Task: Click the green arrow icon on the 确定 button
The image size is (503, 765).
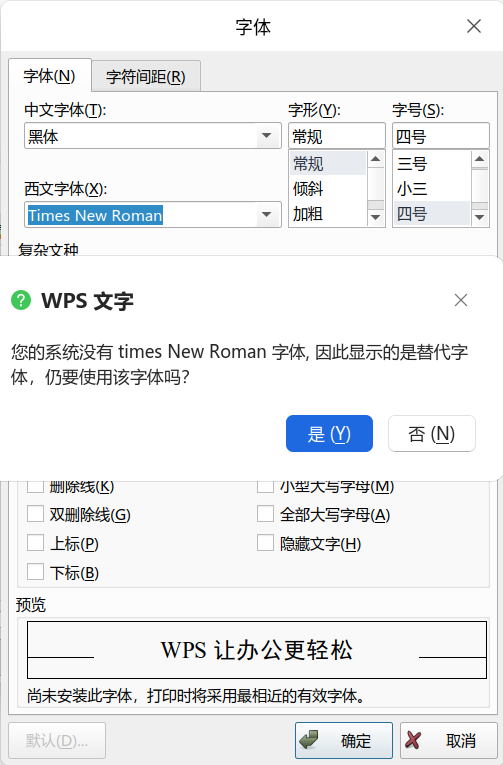Action: click(x=309, y=740)
